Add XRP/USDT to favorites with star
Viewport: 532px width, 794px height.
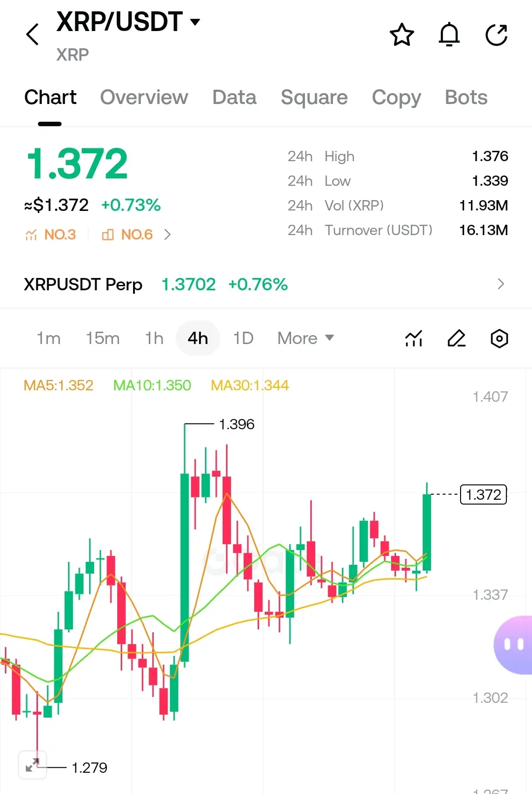pos(402,35)
